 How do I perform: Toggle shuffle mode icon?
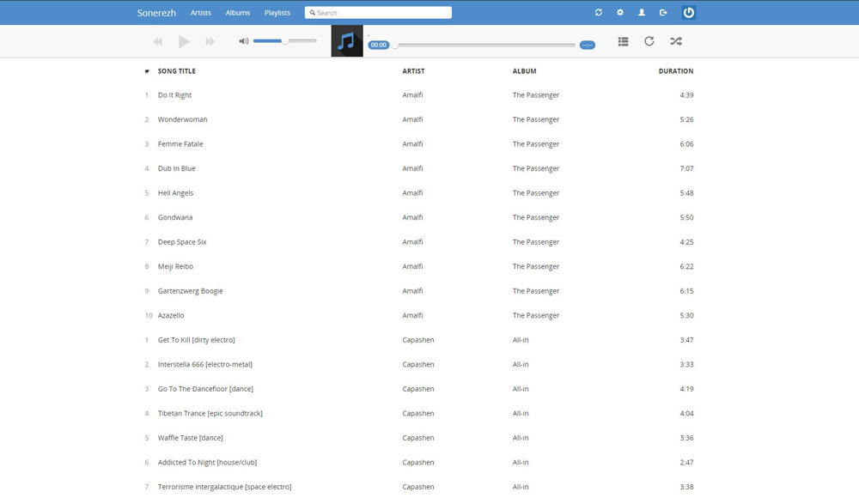[676, 41]
